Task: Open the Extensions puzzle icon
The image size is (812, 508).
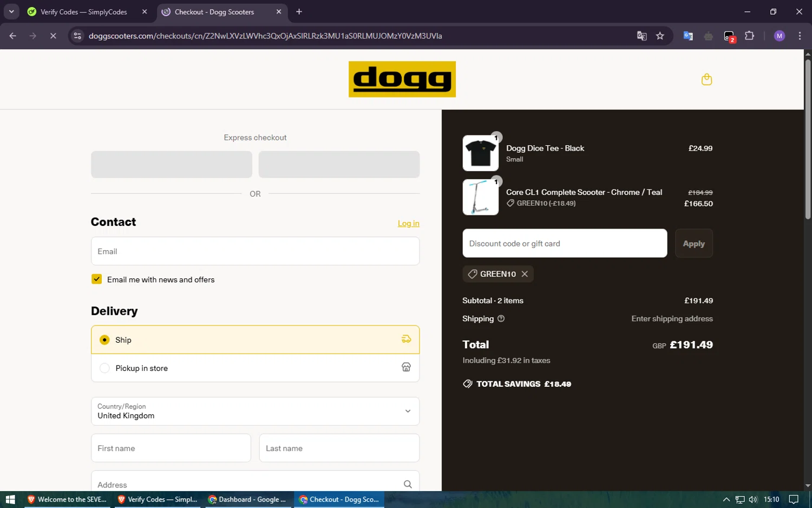Action: click(x=749, y=36)
